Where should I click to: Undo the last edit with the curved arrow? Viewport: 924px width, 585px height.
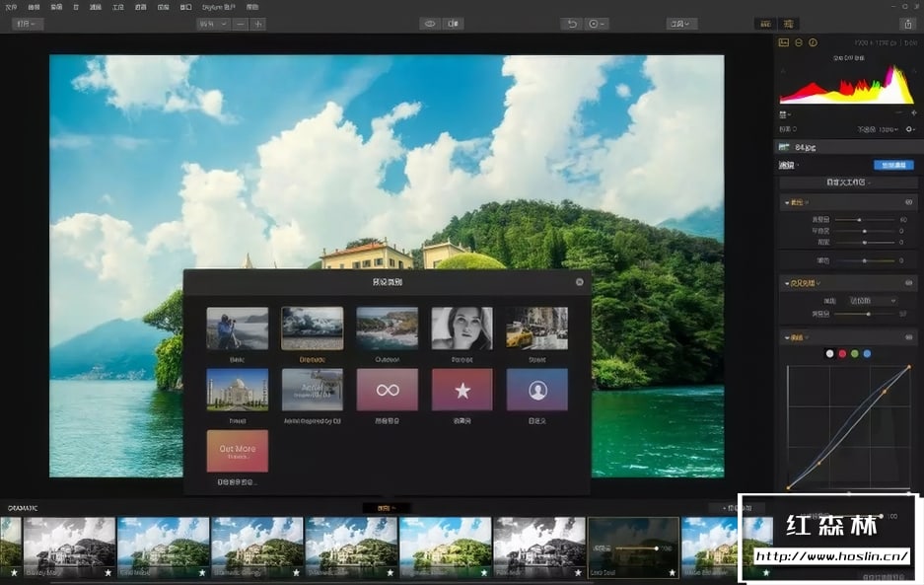pos(572,24)
